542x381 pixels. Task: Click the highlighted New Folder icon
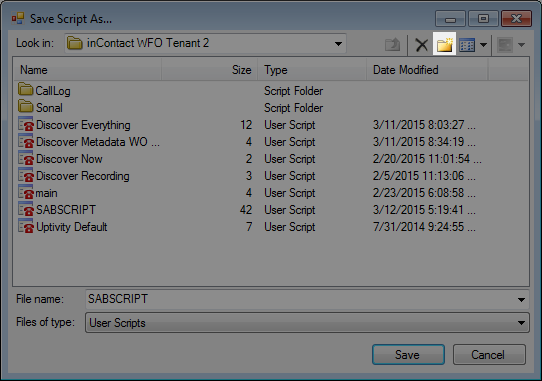coord(444,44)
